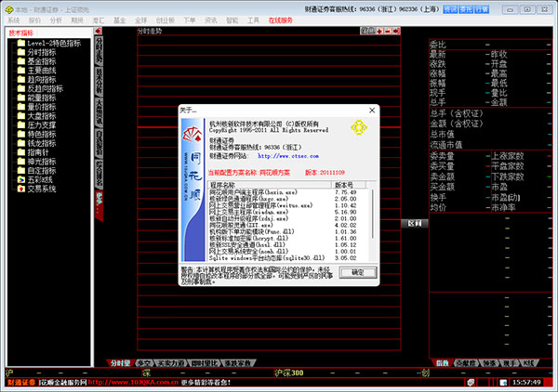Screen dimensions: 558x392
Task: Open the 分析 menu
Action: click(56, 20)
